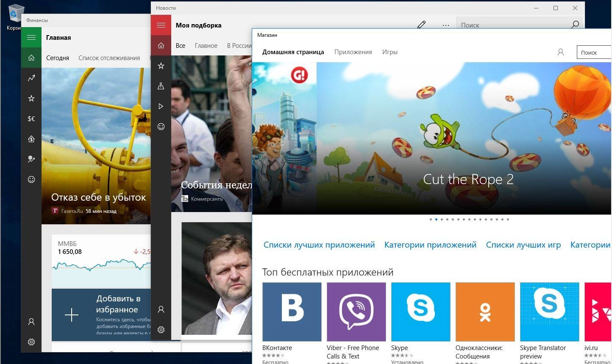Select Домашняя страница tab in Магазин

(x=293, y=52)
